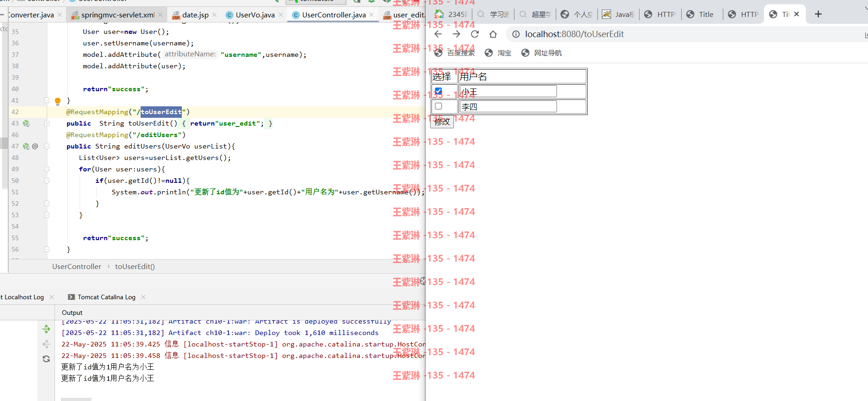The image size is (868, 401).
Task: Click the 小王 username input field
Action: coord(508,92)
